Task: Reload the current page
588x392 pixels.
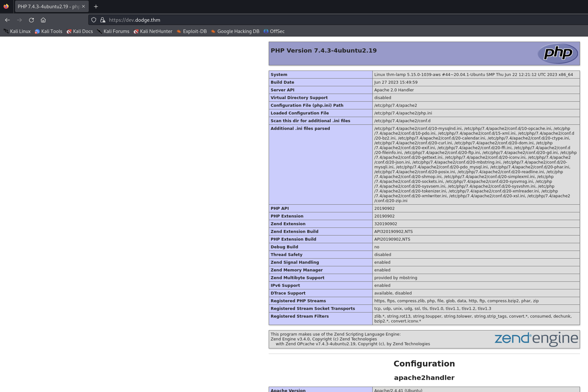Action: pos(31,20)
